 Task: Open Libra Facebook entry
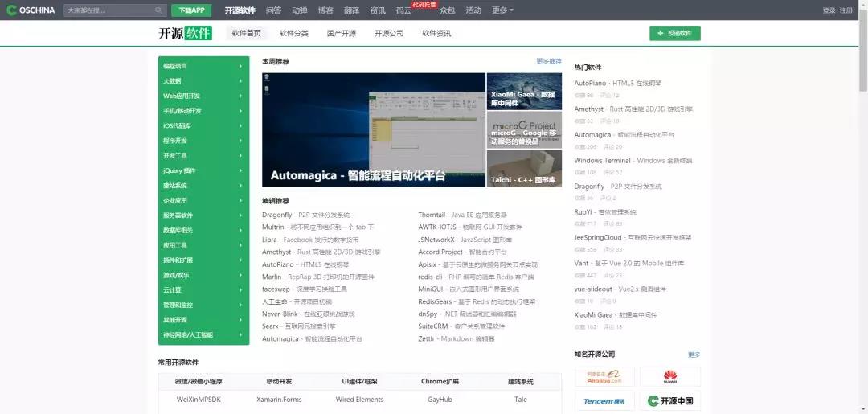click(x=310, y=240)
